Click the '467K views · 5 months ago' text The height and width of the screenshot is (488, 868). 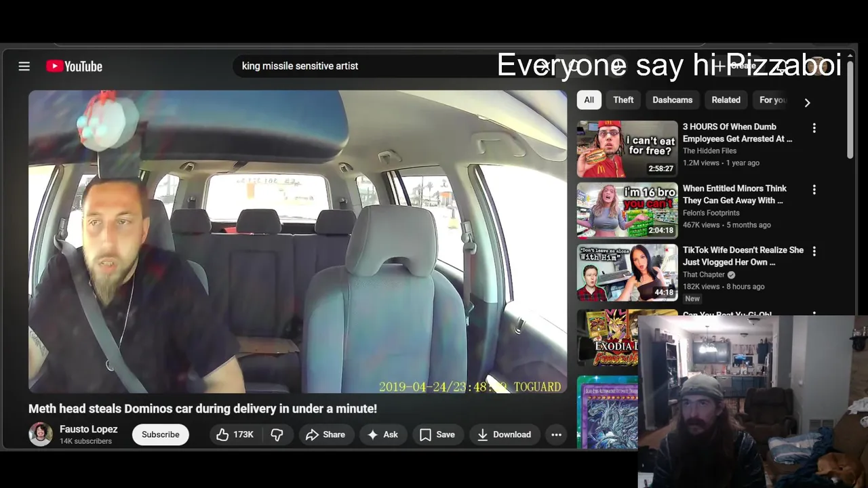(x=727, y=224)
